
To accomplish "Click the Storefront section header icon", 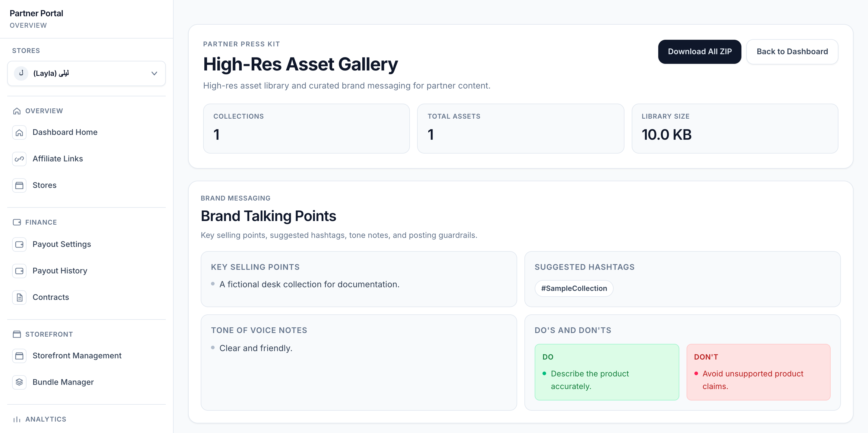I will click(x=17, y=334).
